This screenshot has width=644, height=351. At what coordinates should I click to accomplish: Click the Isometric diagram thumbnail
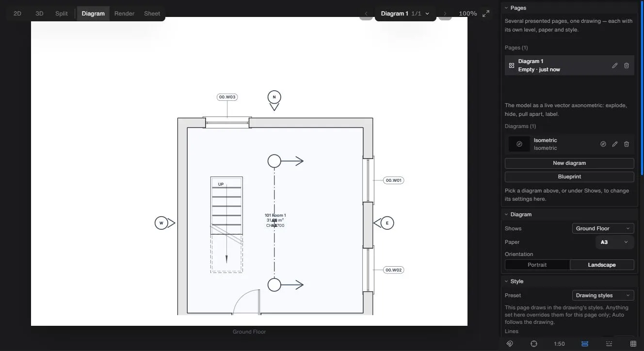tap(519, 144)
